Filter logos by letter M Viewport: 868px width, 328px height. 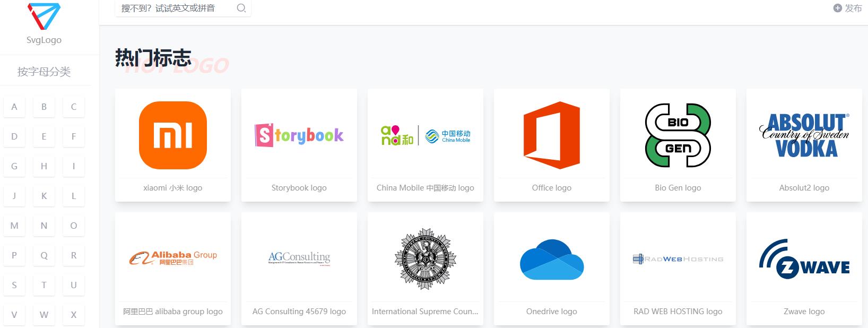14,226
